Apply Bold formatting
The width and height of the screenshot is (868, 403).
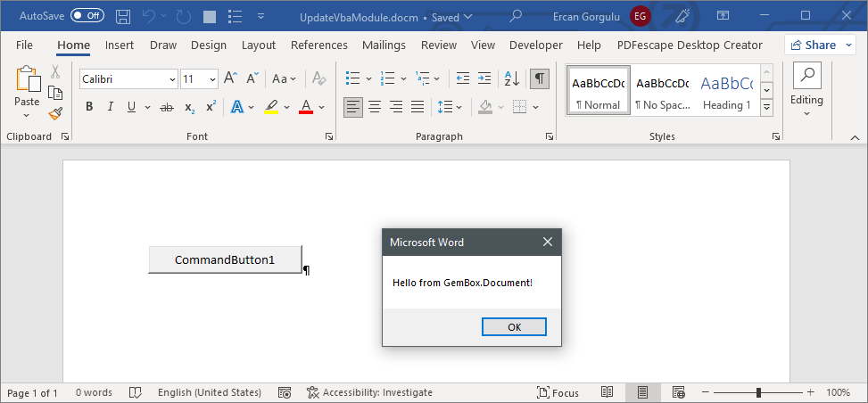click(89, 107)
